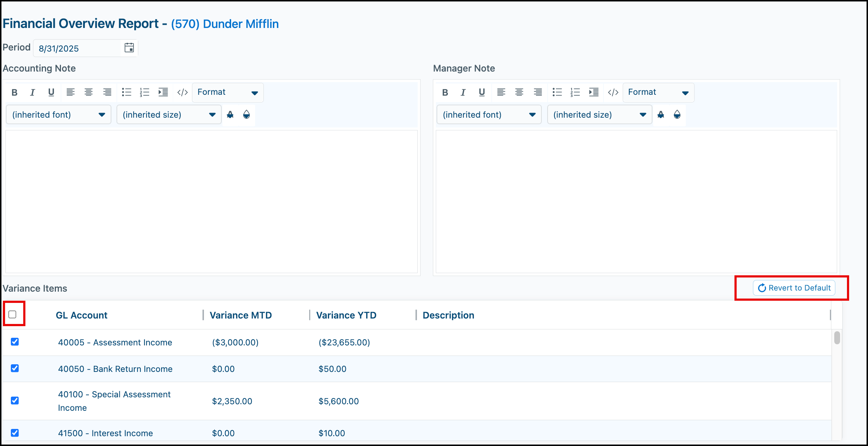Open HTML source view in Accounting Note
Screen dimensions: 868x446
pos(183,92)
